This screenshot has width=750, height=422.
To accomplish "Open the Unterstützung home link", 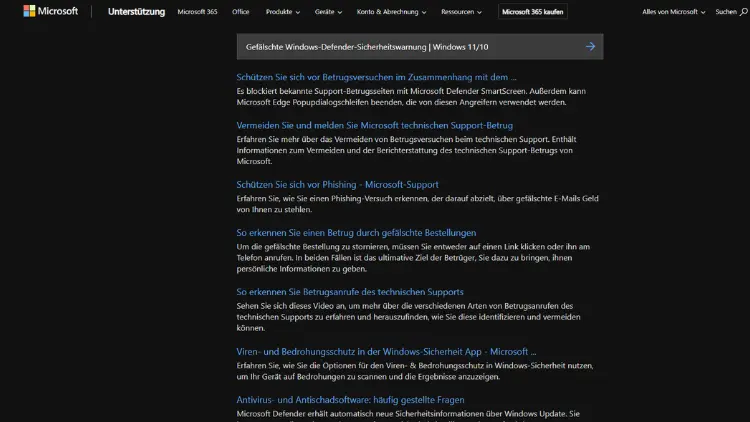I will (x=136, y=11).
